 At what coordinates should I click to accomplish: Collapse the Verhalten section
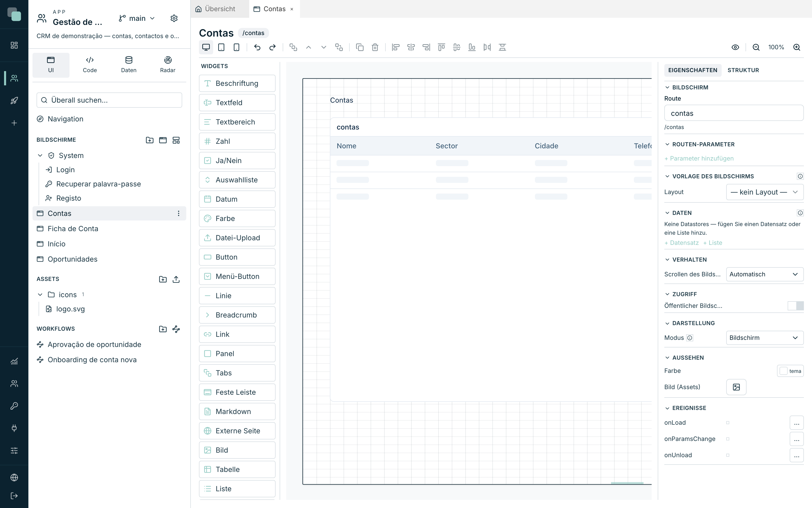coord(667,260)
